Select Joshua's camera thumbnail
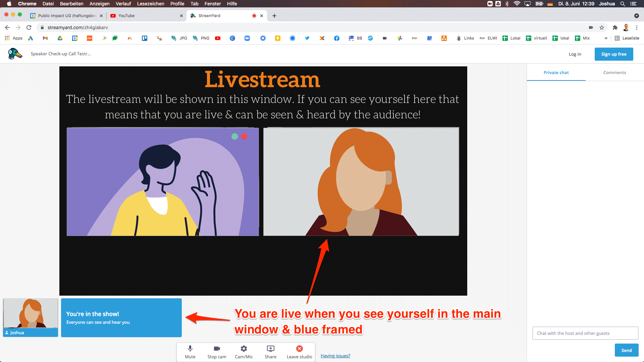The height and width of the screenshot is (362, 644). (31, 314)
